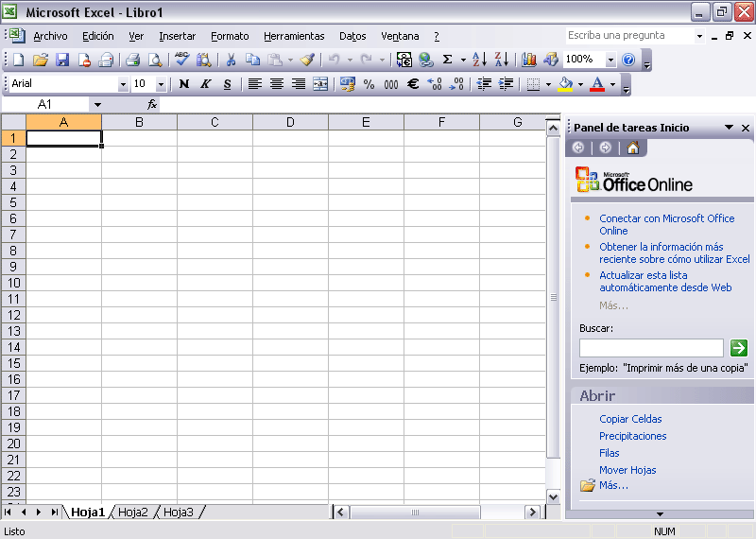Click the Print icon

(133, 60)
